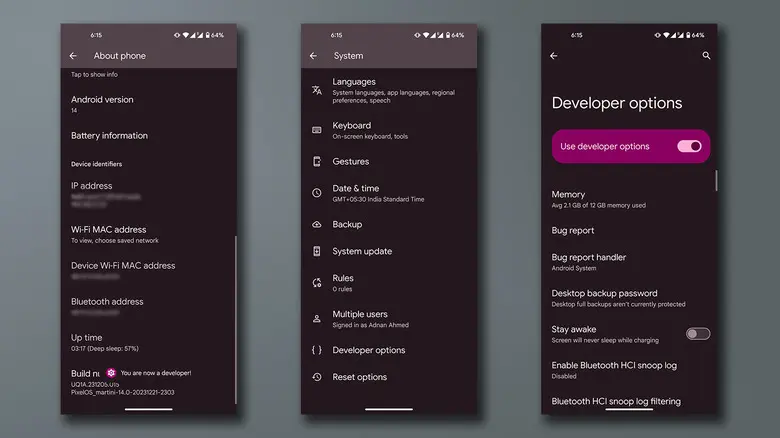Tap the Languages translate icon

tap(317, 90)
